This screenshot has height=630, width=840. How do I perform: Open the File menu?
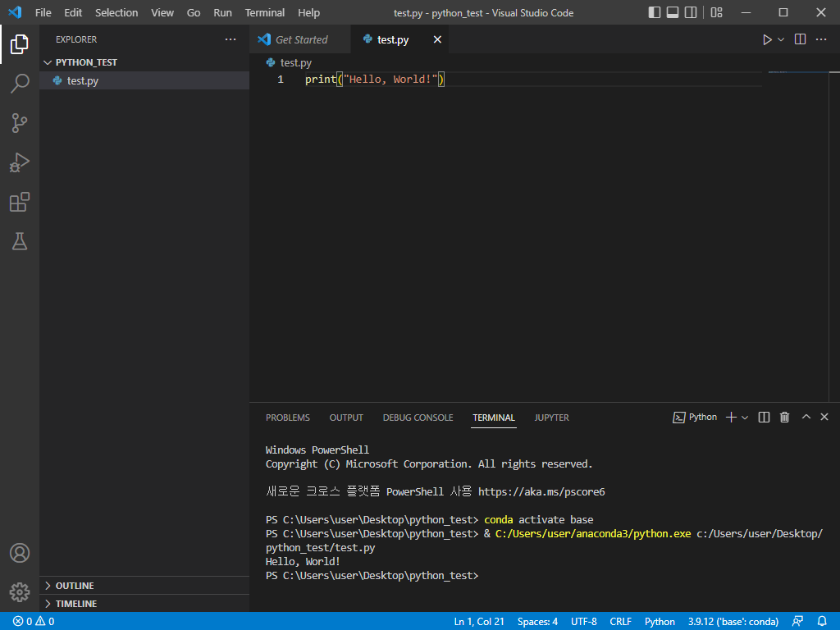43,12
